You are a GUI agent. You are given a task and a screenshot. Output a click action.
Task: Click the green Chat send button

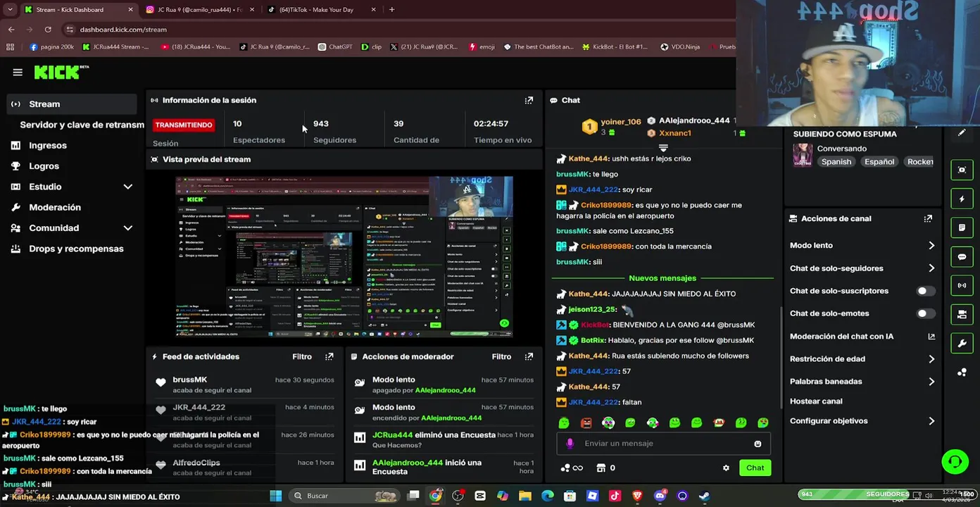point(755,468)
